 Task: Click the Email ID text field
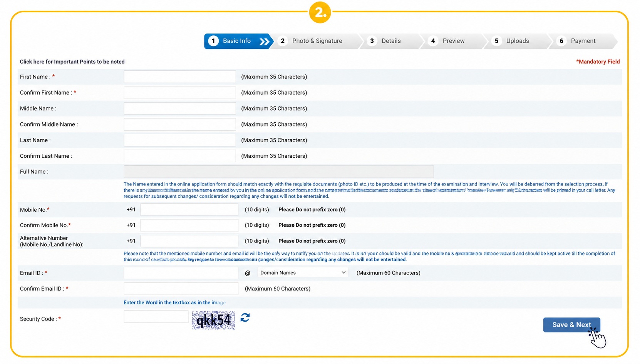click(181, 273)
